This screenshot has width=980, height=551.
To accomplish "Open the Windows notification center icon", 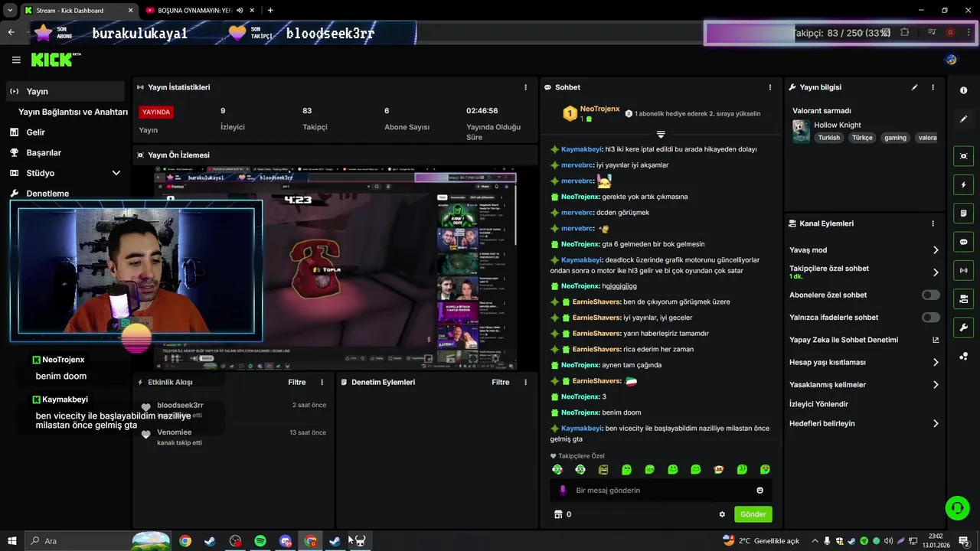I will (964, 541).
